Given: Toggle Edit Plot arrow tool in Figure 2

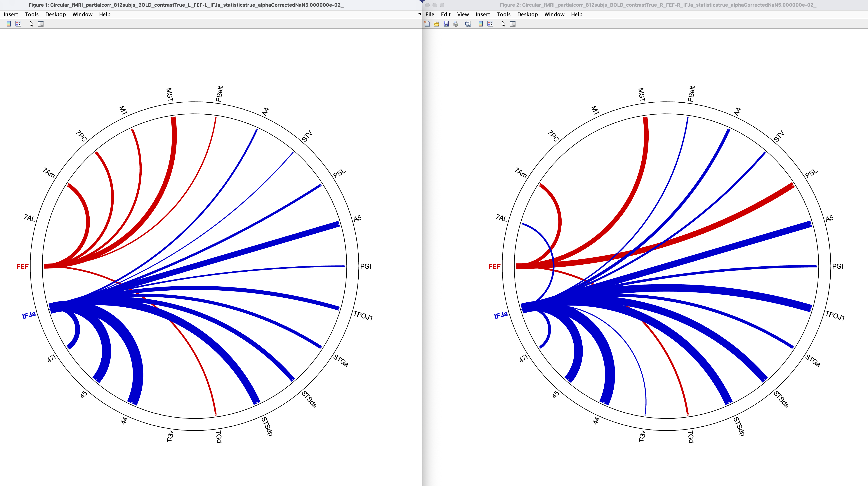Looking at the screenshot, I should pos(503,24).
